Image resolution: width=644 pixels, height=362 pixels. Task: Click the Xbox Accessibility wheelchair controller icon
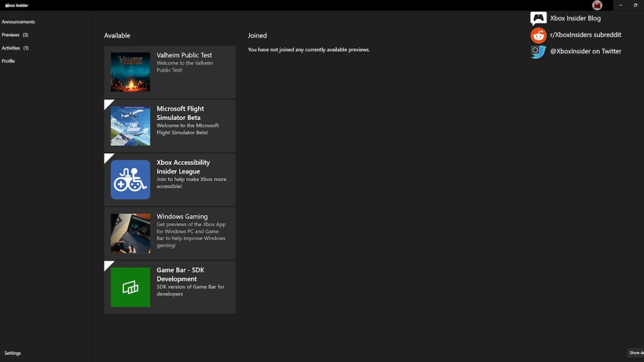pos(130,180)
